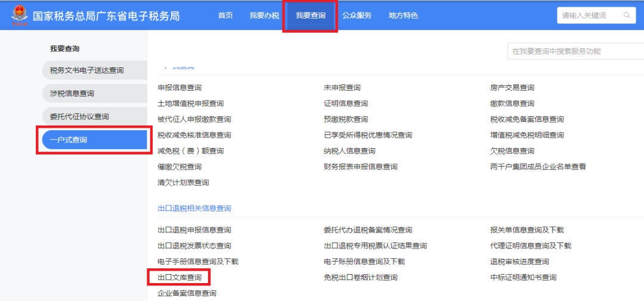Switch to 我要办税 tab
The width and height of the screenshot is (644, 301).
tap(264, 16)
